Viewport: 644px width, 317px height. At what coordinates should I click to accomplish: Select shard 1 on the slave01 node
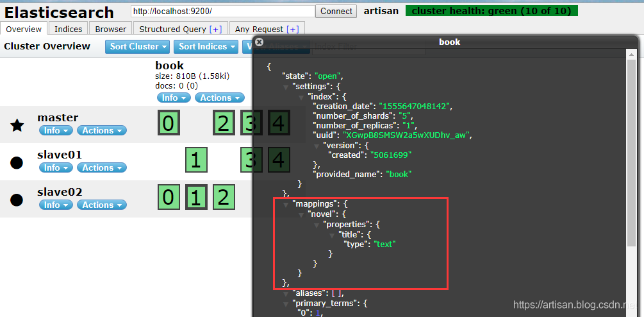(x=195, y=160)
